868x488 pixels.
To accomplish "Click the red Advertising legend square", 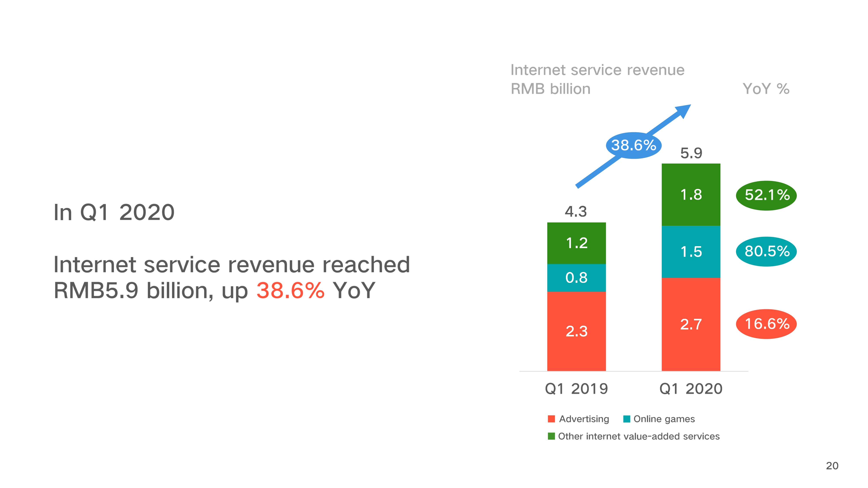I will (551, 419).
